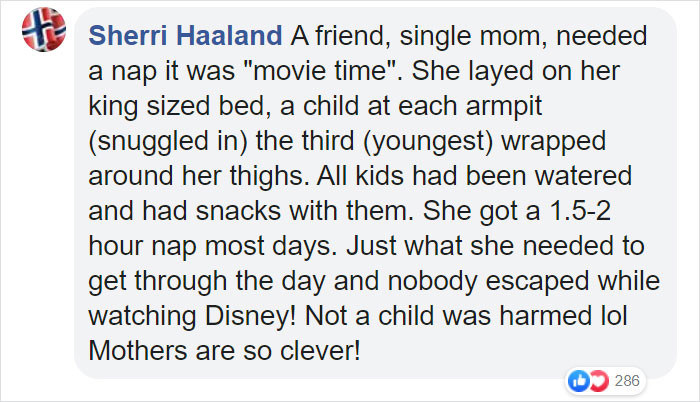Click the blue thumbs-up Like reaction icon
700x402 pixels.
(x=579, y=381)
